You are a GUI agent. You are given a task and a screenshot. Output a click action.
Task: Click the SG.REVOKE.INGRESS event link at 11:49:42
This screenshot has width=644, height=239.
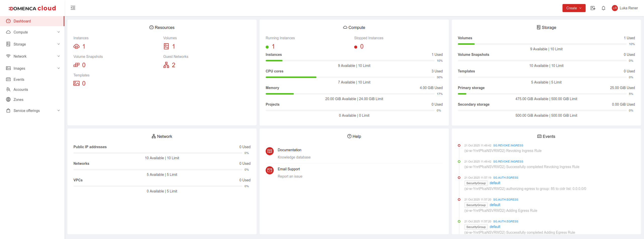pos(508,145)
